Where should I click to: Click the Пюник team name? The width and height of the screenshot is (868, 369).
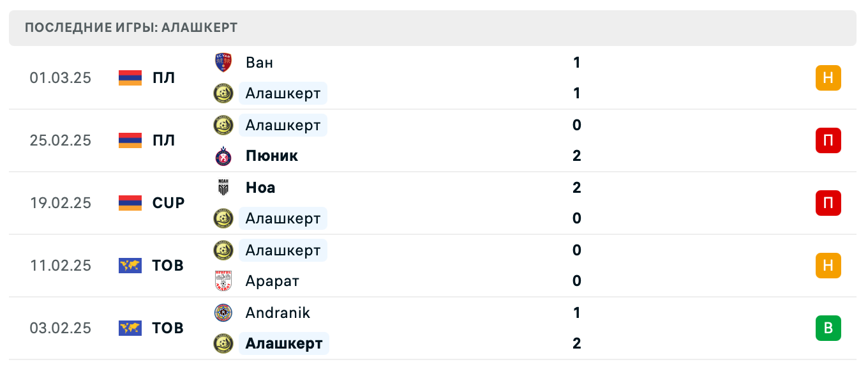272,156
